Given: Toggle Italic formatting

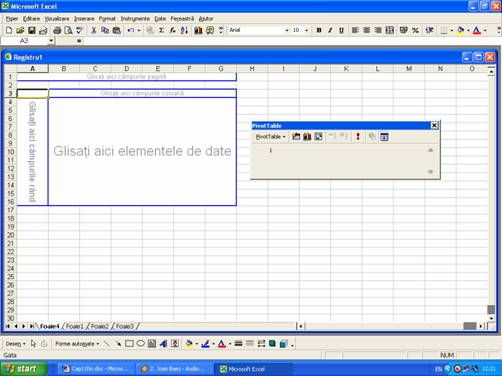Looking at the screenshot, I should 330,30.
